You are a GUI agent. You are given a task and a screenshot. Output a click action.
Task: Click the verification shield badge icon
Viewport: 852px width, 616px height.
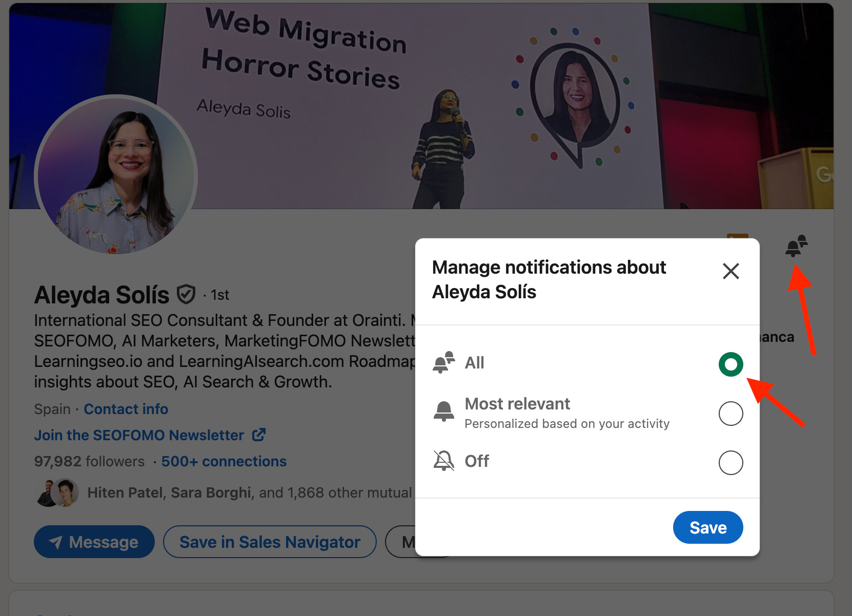click(186, 295)
